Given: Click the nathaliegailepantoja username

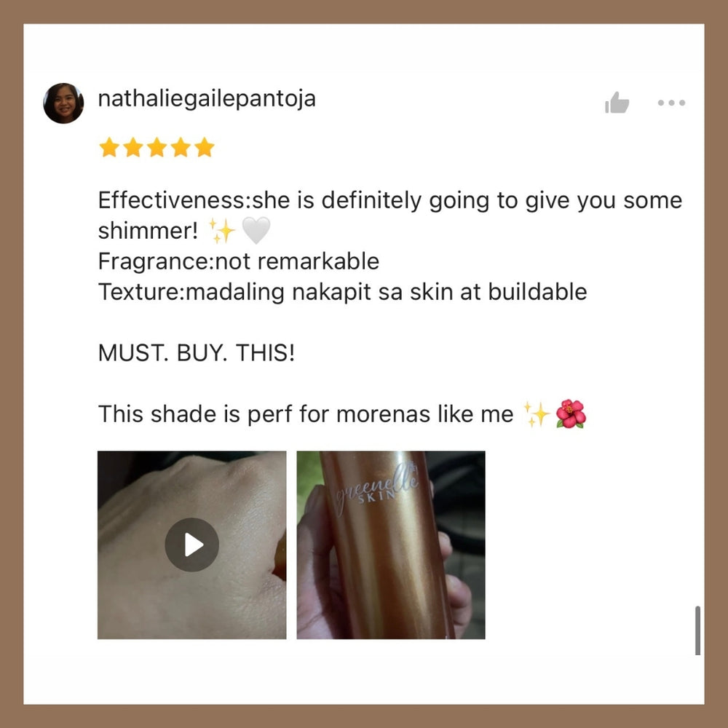Looking at the screenshot, I should point(207,99).
